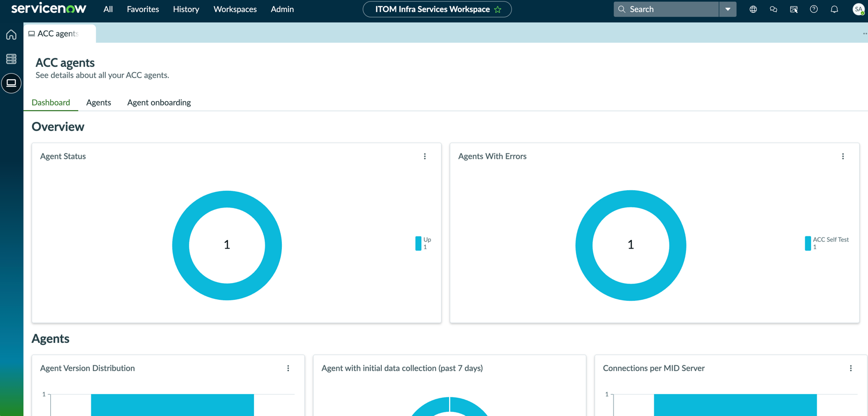Click the Agents With Errors card title
868x416 pixels.
coord(492,156)
